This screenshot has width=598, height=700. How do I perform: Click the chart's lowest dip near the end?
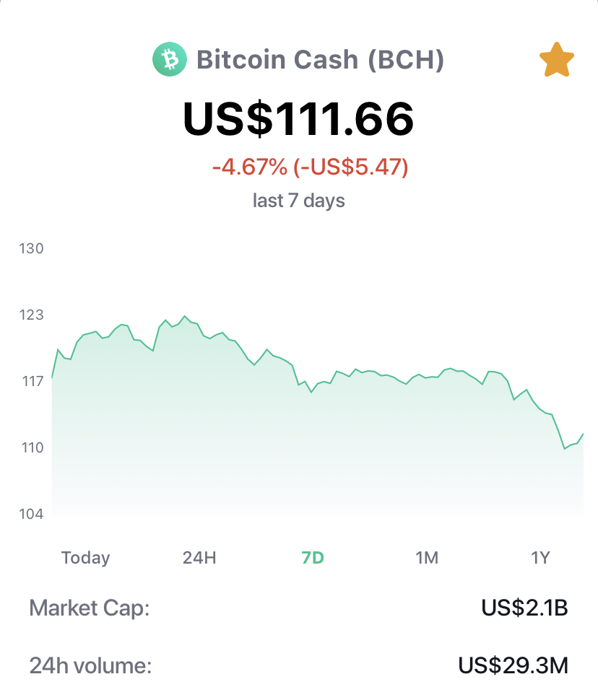tap(565, 448)
